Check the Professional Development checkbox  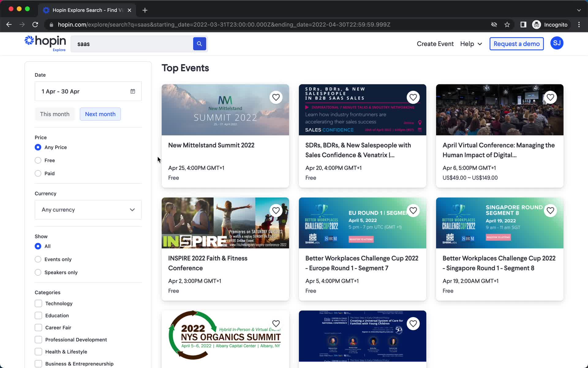(x=38, y=340)
